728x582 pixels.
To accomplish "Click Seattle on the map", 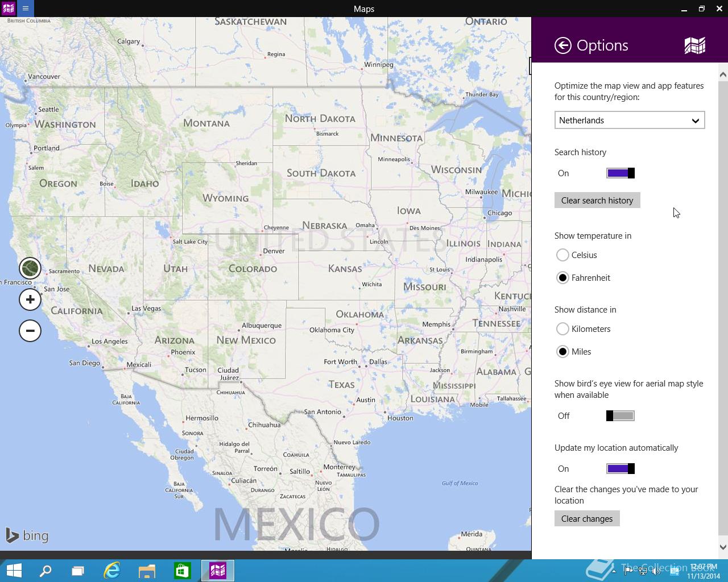I will tap(48, 110).
